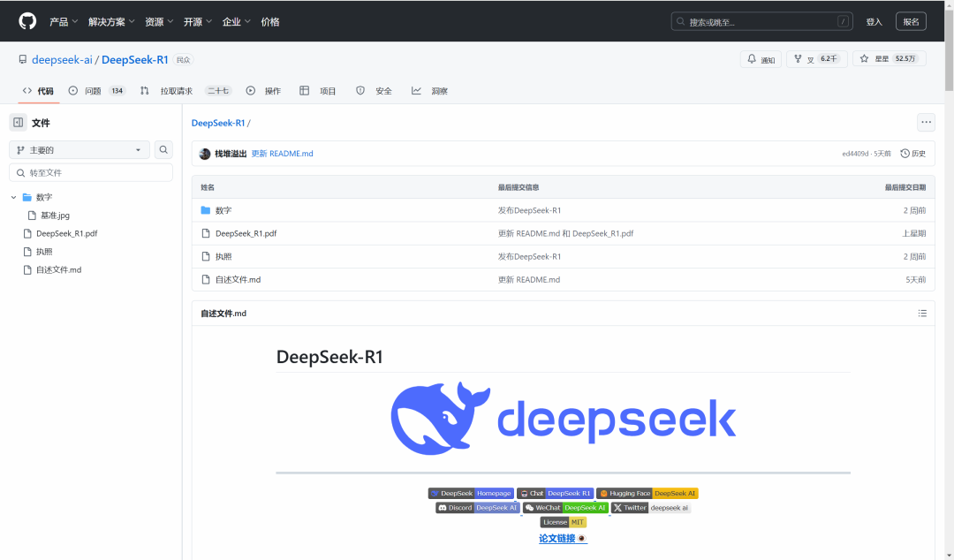This screenshot has width=954, height=560.
Task: Open the 洞察 tab
Action: (x=431, y=90)
